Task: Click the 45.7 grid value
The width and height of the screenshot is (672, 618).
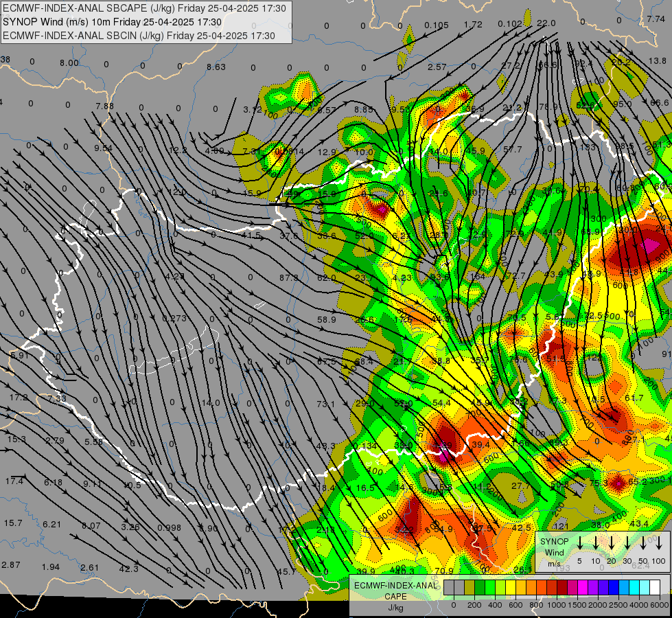Action: [286, 571]
